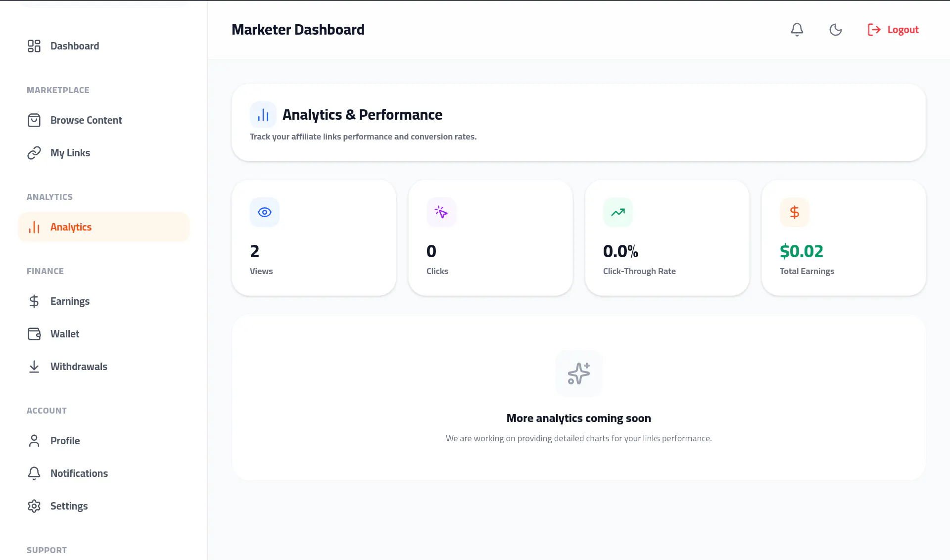Click the Clicks count of 0
Viewport: 950px width, 560px height.
point(431,251)
